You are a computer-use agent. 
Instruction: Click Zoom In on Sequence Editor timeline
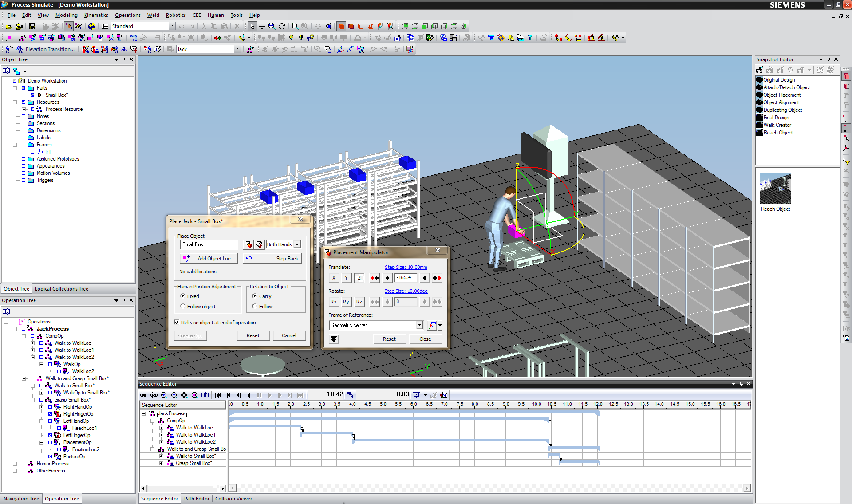point(164,395)
